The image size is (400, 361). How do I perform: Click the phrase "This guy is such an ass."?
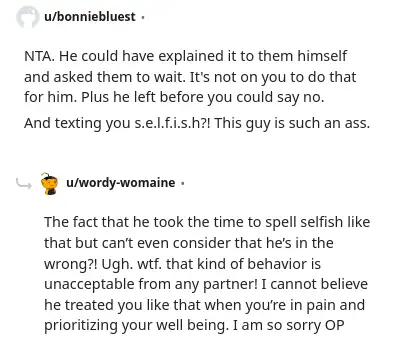(292, 123)
